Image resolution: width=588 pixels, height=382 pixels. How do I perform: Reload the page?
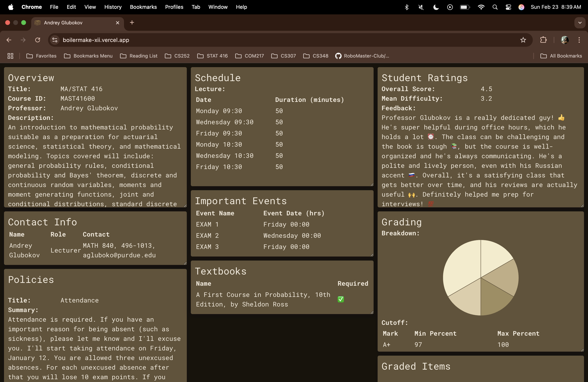click(x=38, y=40)
